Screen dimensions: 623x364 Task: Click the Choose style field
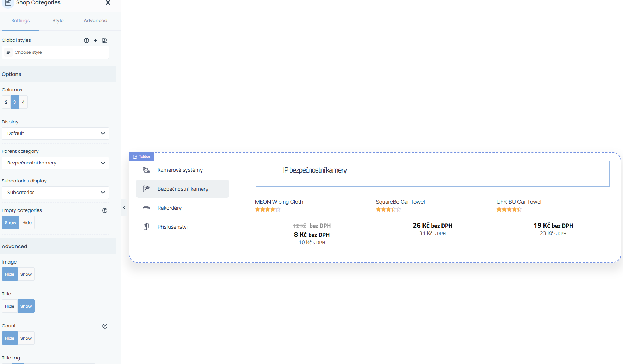pos(55,52)
